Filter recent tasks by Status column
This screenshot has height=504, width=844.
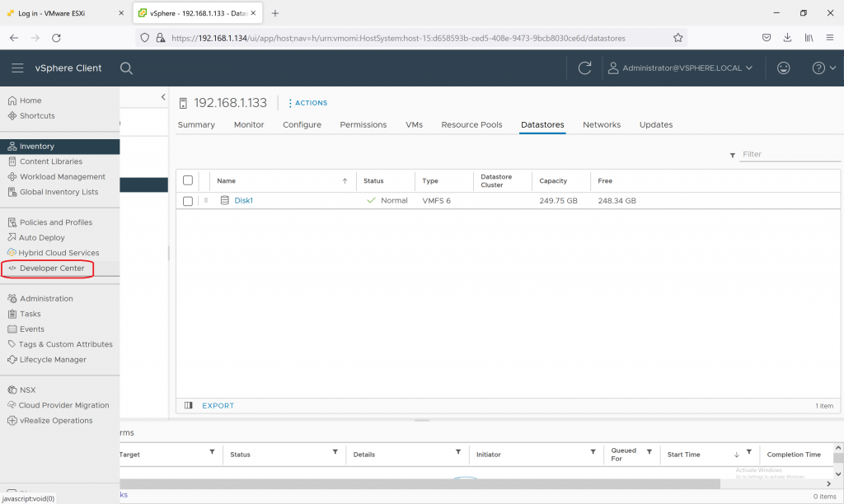click(335, 452)
